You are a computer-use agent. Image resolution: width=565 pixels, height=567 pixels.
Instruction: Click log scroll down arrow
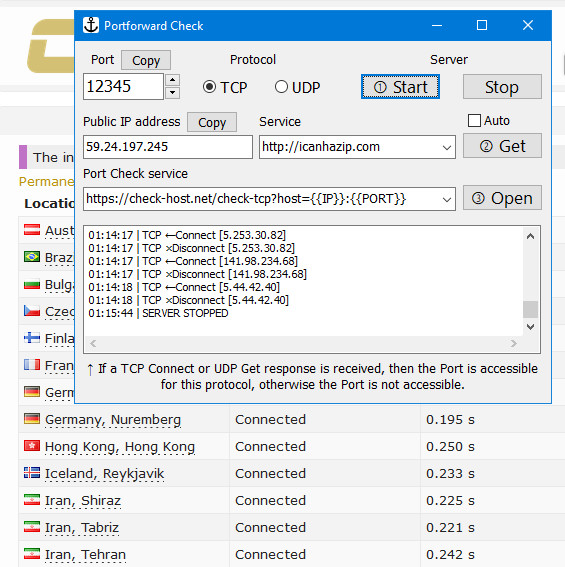[530, 327]
